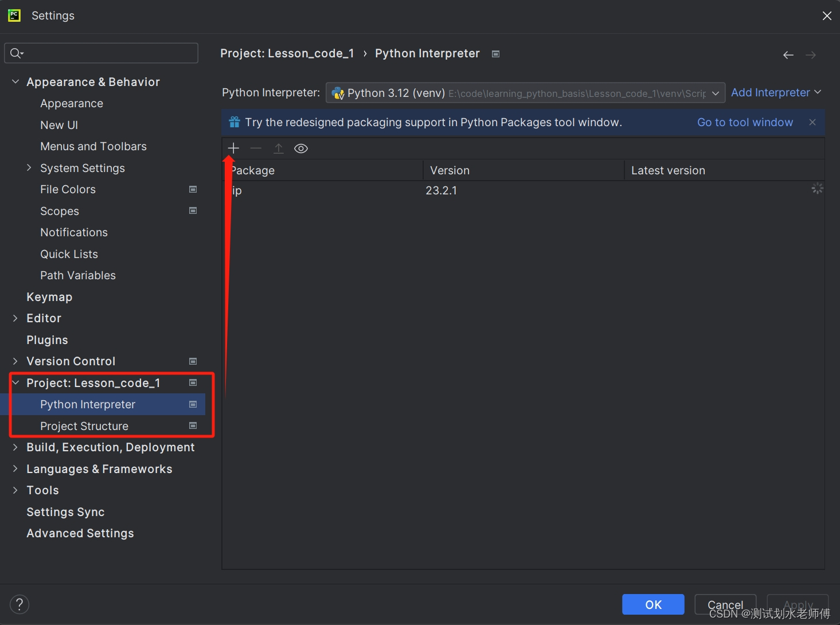
Task: Open Menus and Toolbars settings
Action: 93,146
